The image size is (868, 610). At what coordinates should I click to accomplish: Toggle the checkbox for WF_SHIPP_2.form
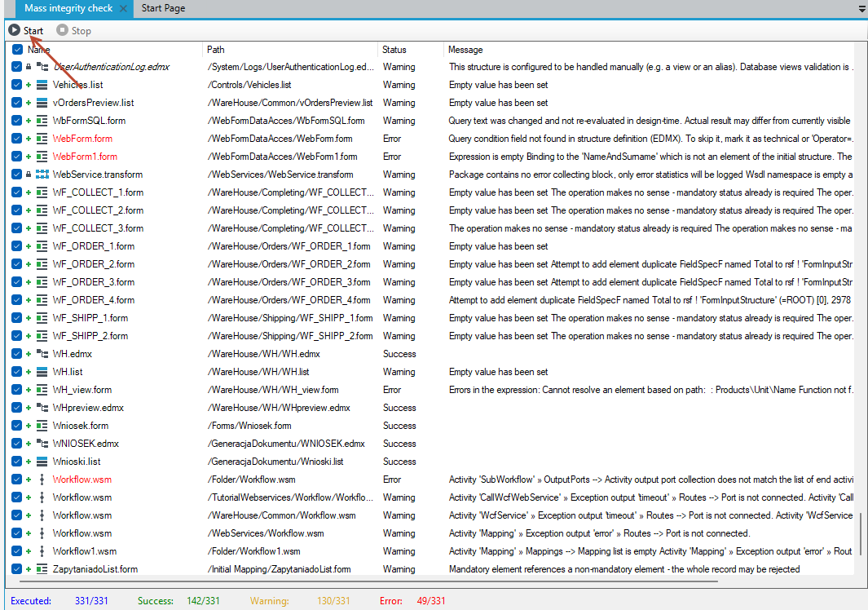(x=16, y=336)
